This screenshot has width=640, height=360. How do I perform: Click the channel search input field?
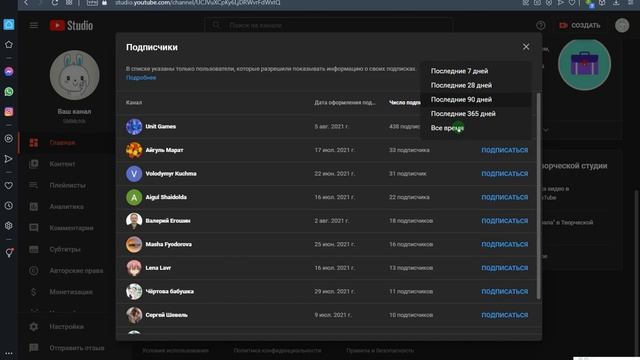pyautogui.click(x=329, y=25)
